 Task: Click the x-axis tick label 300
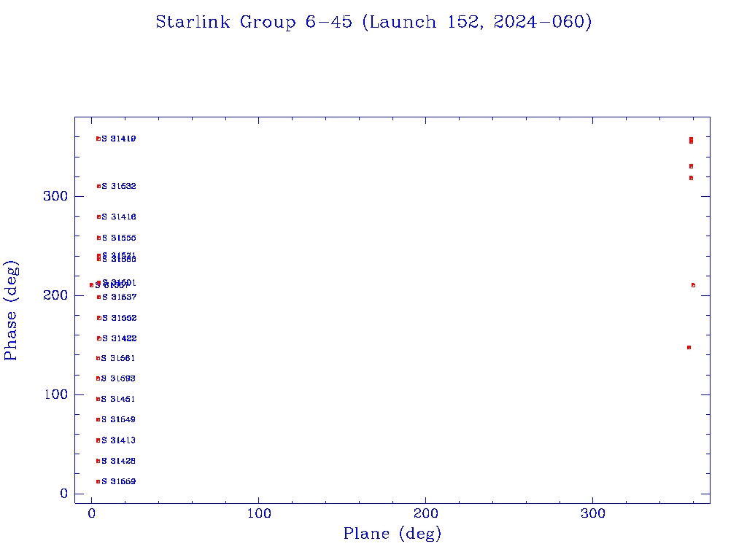pyautogui.click(x=593, y=514)
